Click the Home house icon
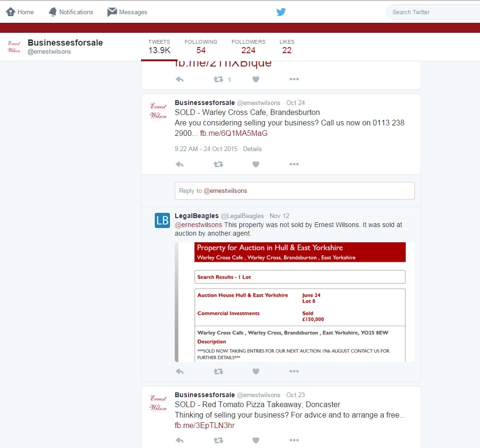 click(x=10, y=12)
